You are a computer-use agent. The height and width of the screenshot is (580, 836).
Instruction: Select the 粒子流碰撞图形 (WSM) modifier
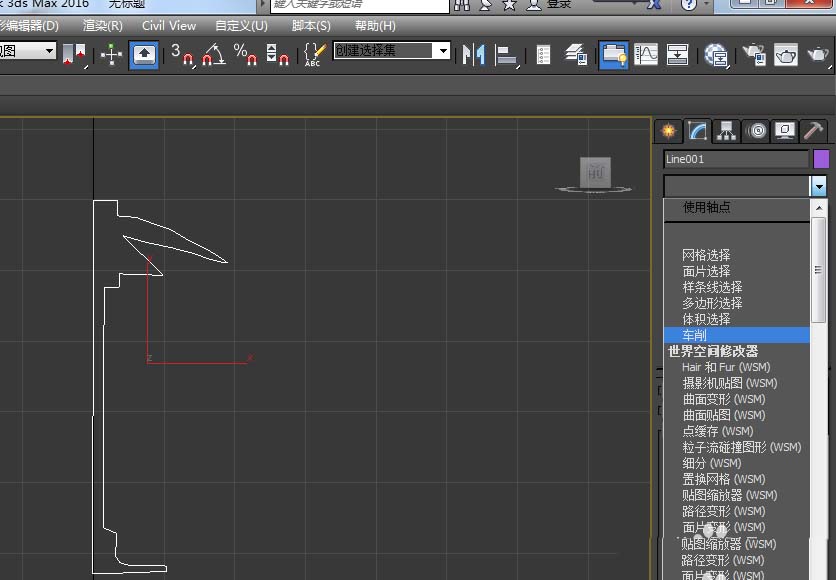pos(742,447)
